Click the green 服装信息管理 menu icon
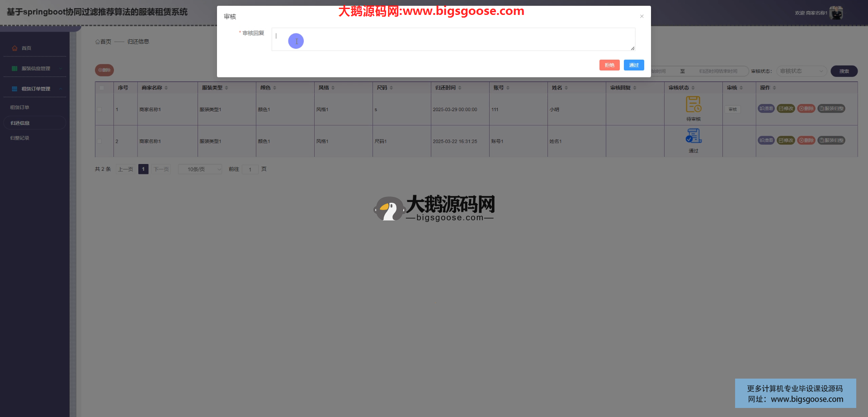The width and height of the screenshot is (868, 417). 14,69
